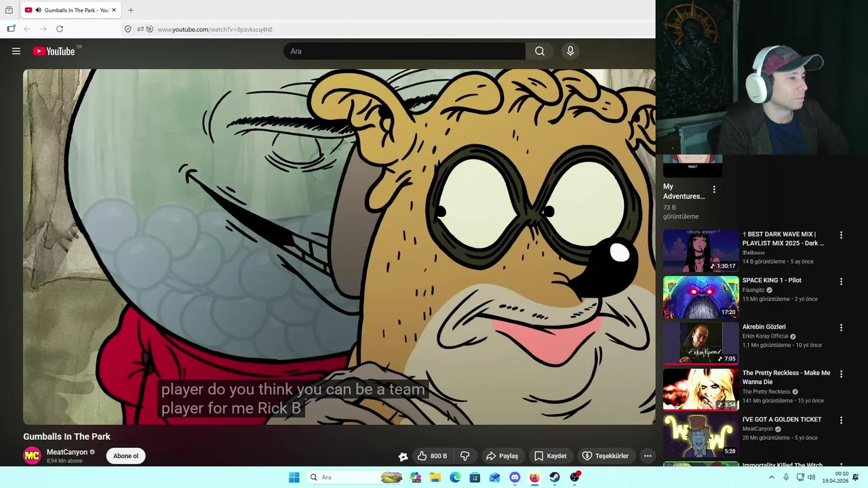Open options for Best Dark Wave Mix
The image size is (868, 488).
pyautogui.click(x=842, y=235)
